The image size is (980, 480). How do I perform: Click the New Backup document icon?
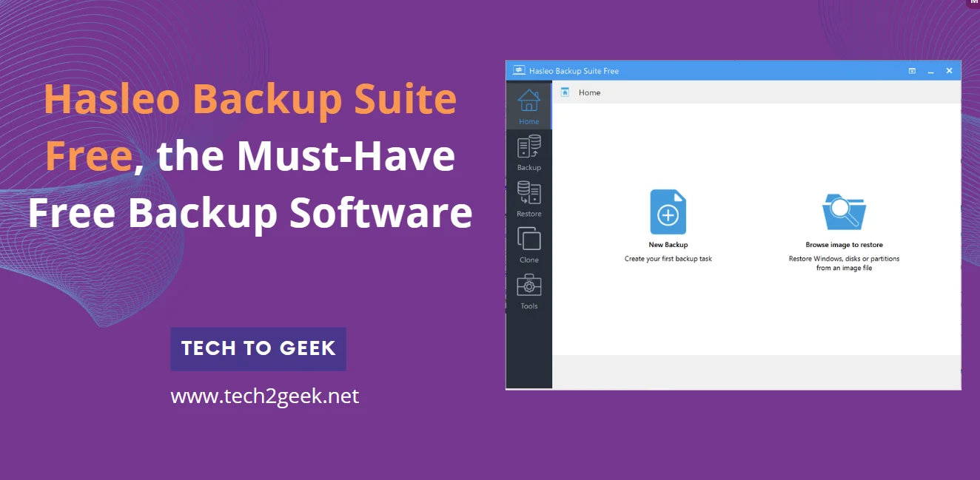[x=668, y=212]
